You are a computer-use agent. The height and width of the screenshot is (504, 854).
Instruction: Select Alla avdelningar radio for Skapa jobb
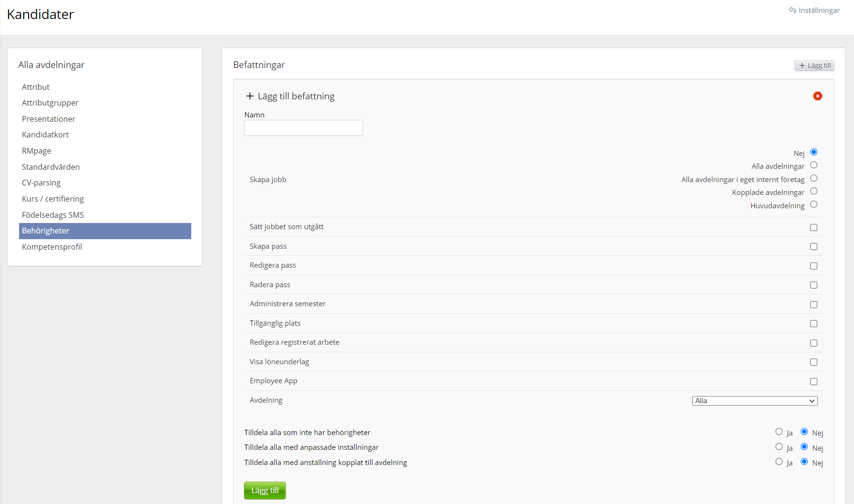[814, 165]
